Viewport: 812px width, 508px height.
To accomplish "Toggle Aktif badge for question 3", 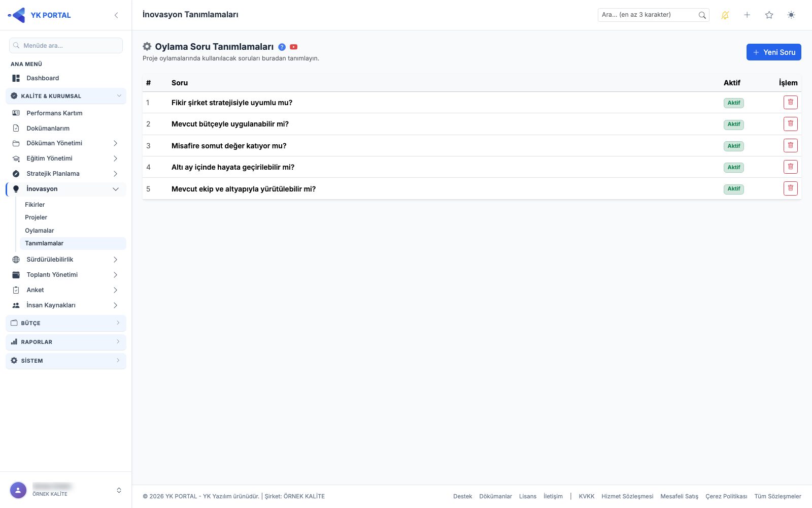I will tap(733, 146).
